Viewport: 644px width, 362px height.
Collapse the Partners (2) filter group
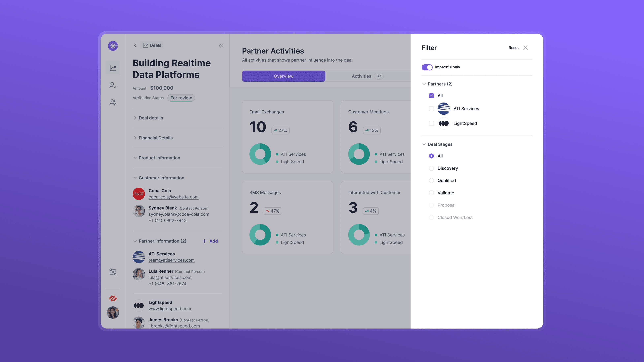pos(424,84)
